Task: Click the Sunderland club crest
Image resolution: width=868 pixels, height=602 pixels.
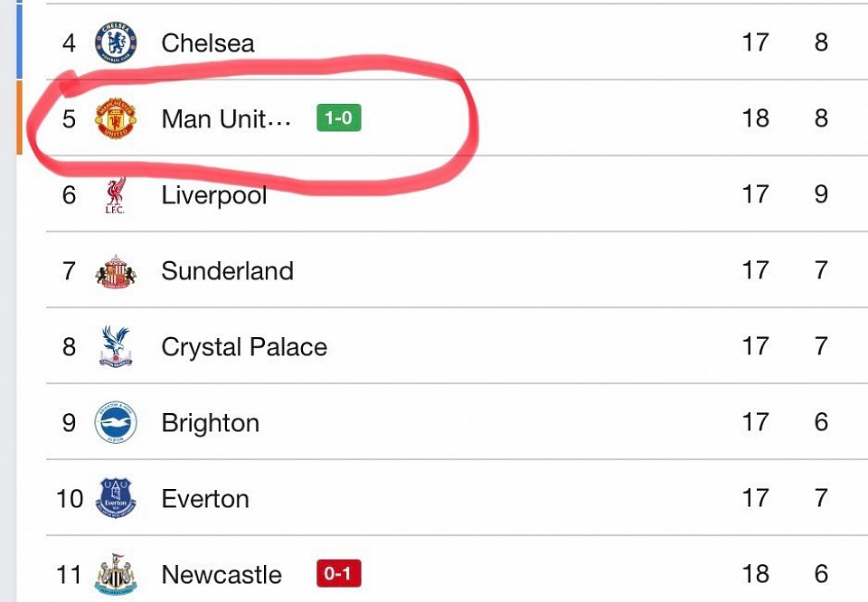Action: point(116,271)
